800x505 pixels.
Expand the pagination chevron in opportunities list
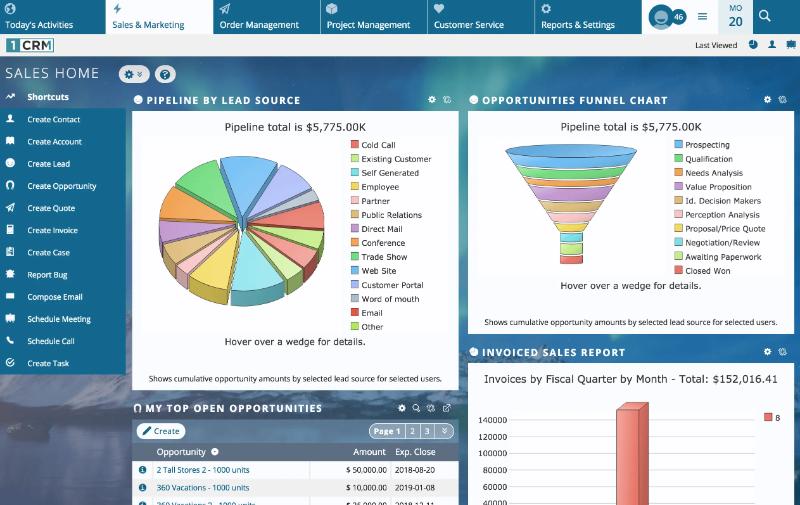click(445, 431)
